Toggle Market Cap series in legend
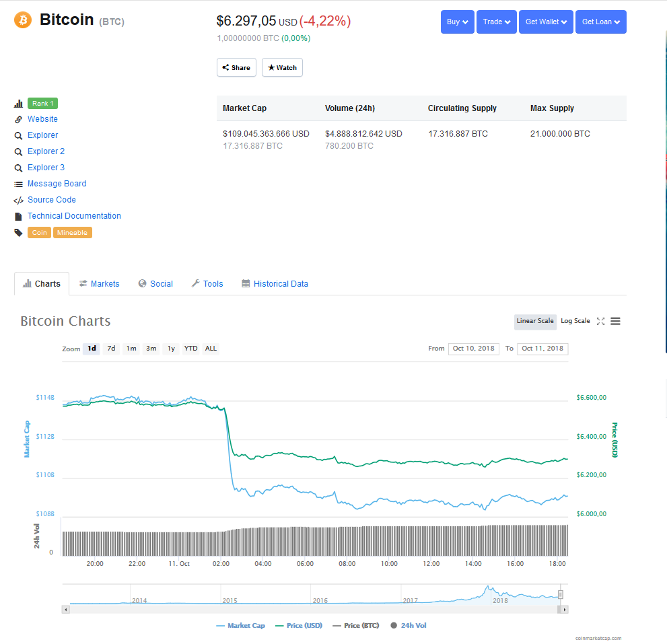 [x=241, y=626]
